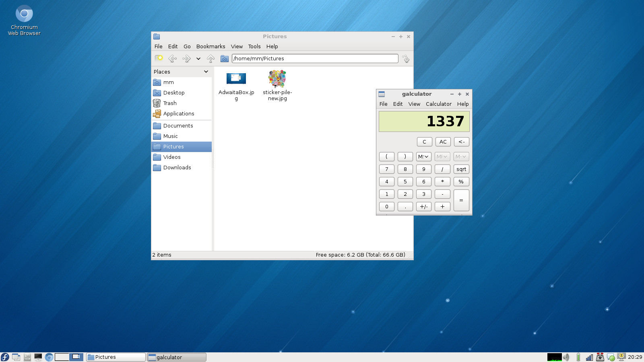Click the multiply * button

[x=442, y=181]
